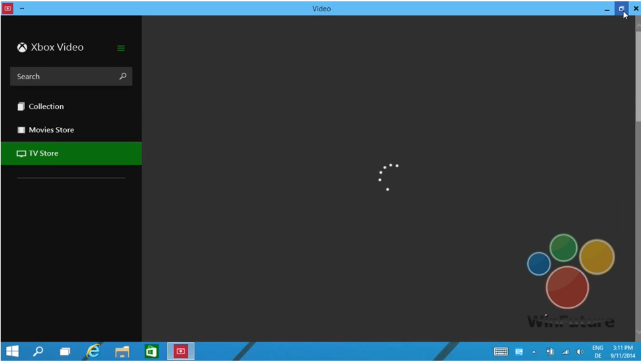641x364 pixels.
Task: Click the power/battery tray icon
Action: point(550,351)
